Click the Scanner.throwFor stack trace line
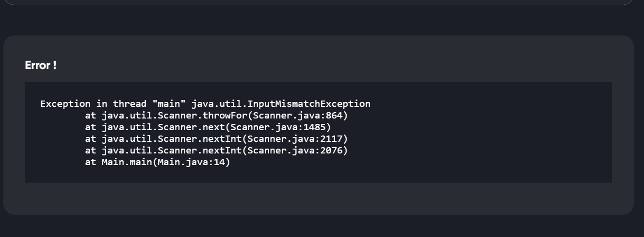This screenshot has width=644, height=237. pyautogui.click(x=216, y=115)
